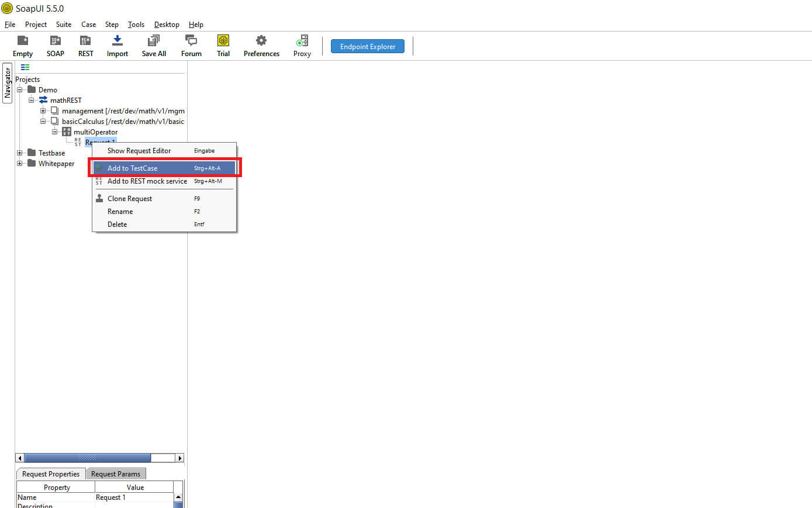The height and width of the screenshot is (508, 812).
Task: Click the Demo project folder icon
Action: tap(32, 89)
